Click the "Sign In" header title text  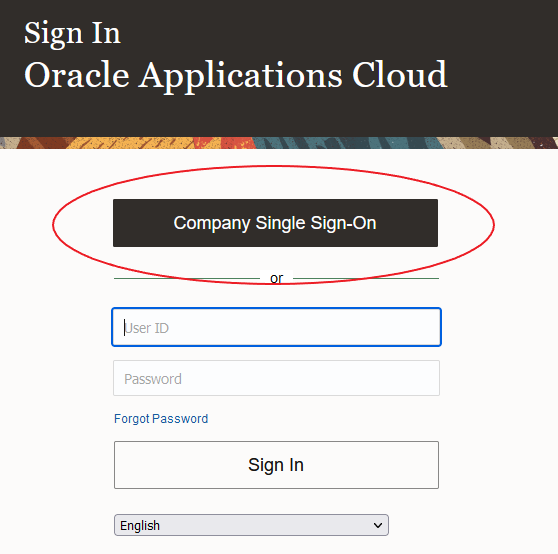[72, 33]
